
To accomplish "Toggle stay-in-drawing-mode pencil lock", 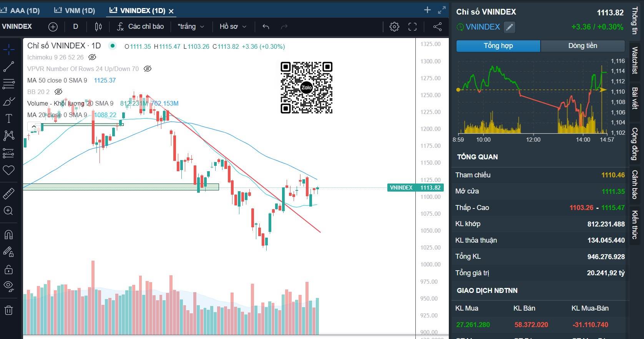I will (x=8, y=252).
